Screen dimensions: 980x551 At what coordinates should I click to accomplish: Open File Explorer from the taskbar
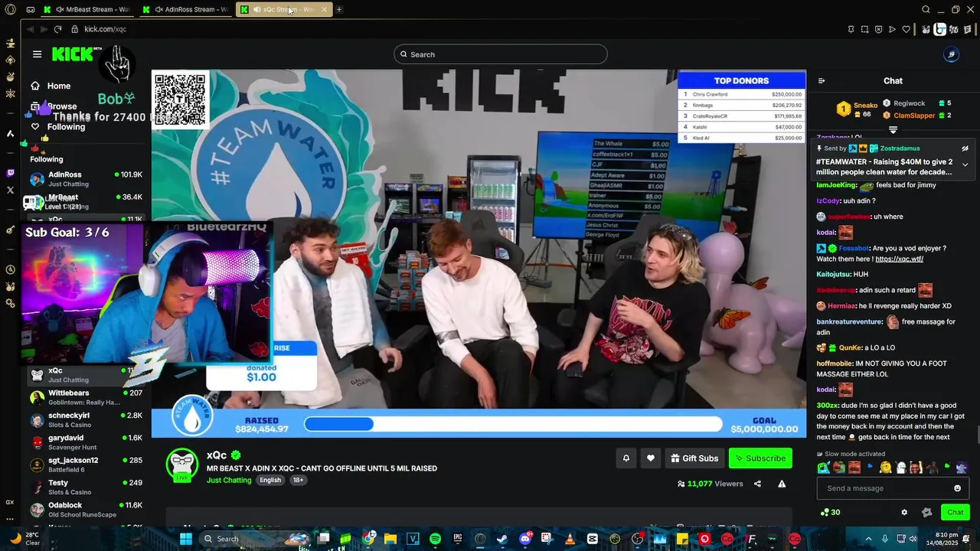390,539
